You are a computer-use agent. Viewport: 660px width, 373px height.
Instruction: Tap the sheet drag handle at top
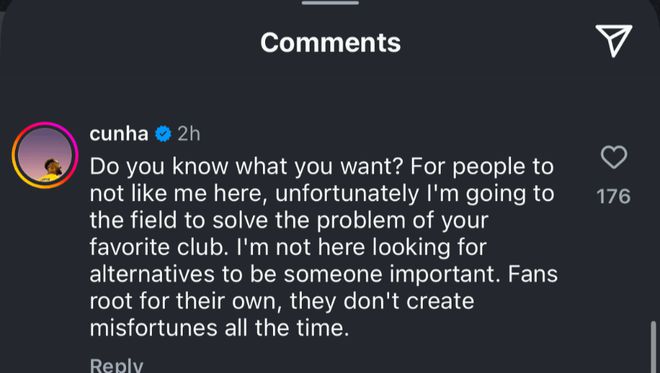click(x=330, y=3)
